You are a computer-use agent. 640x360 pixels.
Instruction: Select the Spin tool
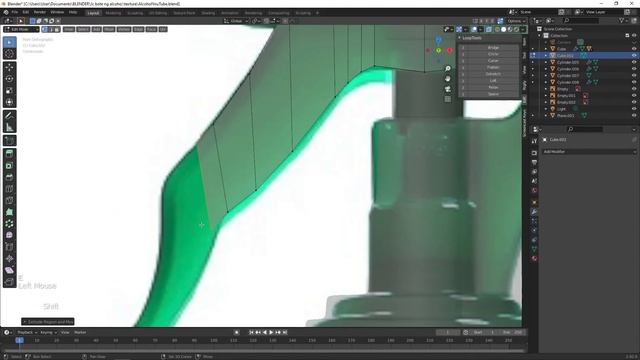[9, 224]
